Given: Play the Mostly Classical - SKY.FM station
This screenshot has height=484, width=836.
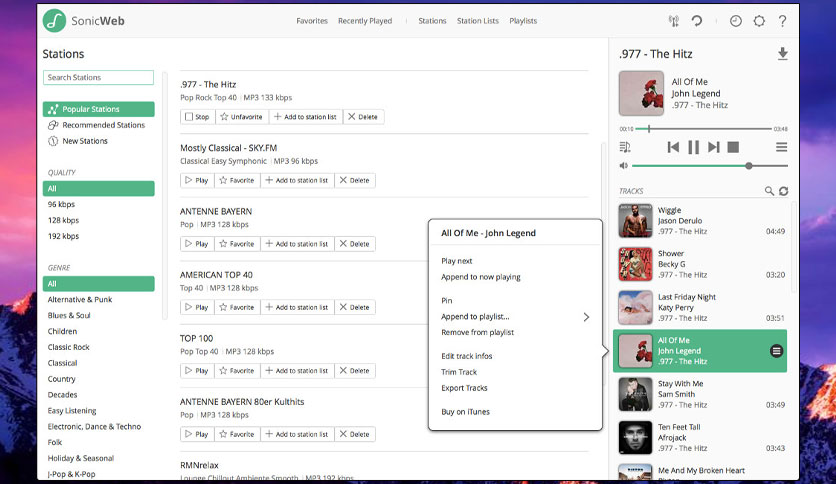Looking at the screenshot, I should 197,180.
